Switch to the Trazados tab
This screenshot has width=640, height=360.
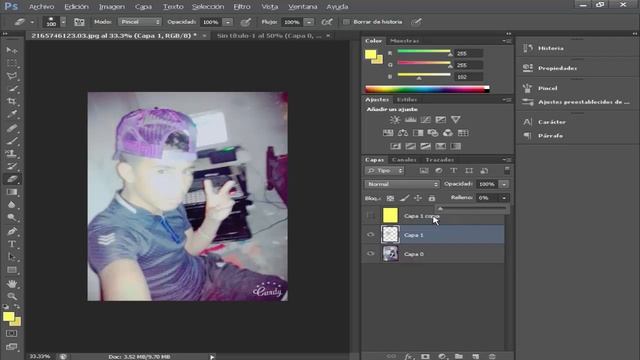pos(440,160)
